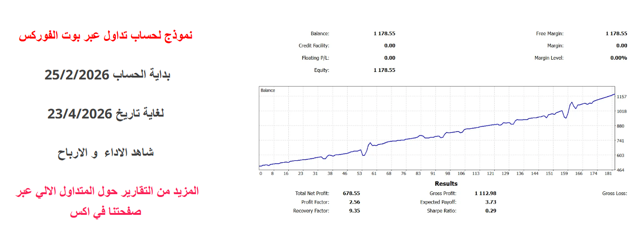This screenshot has width=644, height=236.
Task: Click the 91 tick on the horizontal axis
Action: [433, 173]
